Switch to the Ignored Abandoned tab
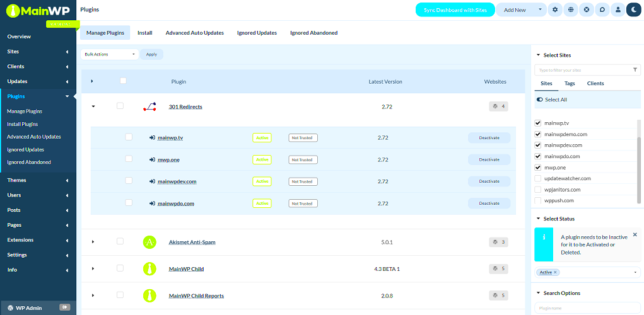 (x=313, y=33)
